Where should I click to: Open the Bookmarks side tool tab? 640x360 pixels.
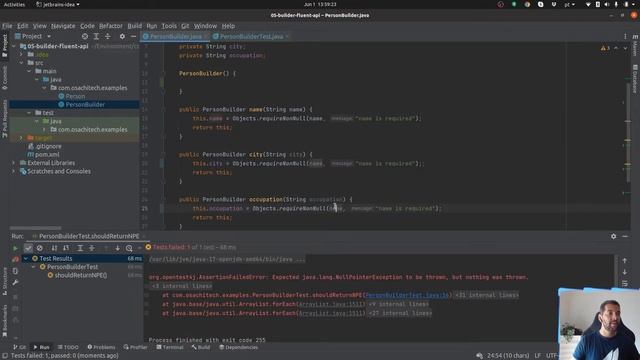click(4, 321)
